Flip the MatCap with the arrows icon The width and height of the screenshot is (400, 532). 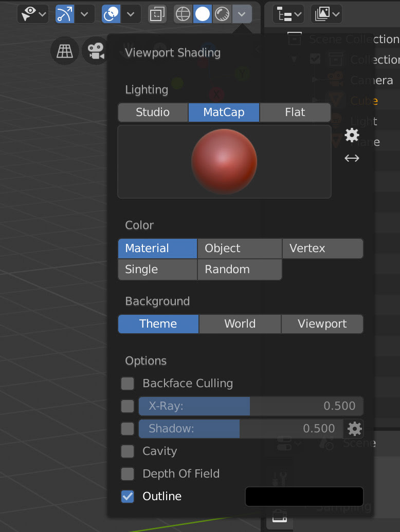tap(352, 158)
